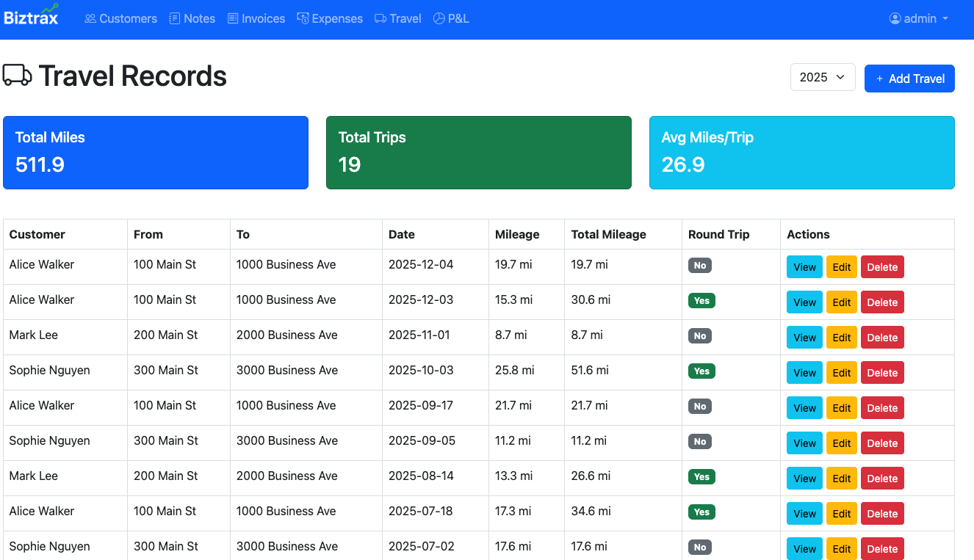
Task: Click the Notes list icon
Action: (x=173, y=18)
